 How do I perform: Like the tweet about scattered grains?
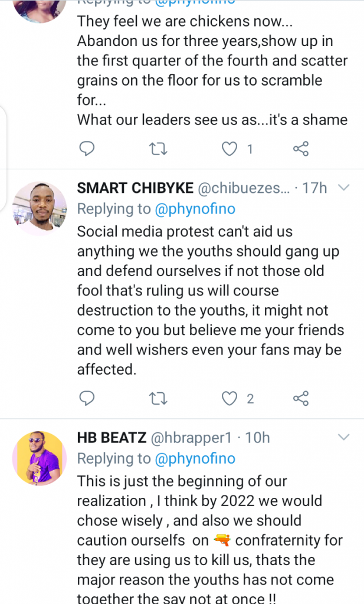[229, 149]
